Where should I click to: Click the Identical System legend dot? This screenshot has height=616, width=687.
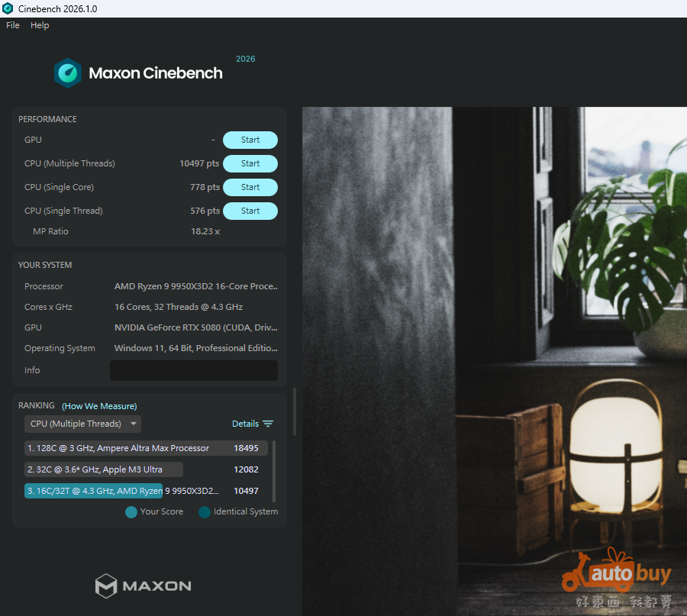(205, 512)
